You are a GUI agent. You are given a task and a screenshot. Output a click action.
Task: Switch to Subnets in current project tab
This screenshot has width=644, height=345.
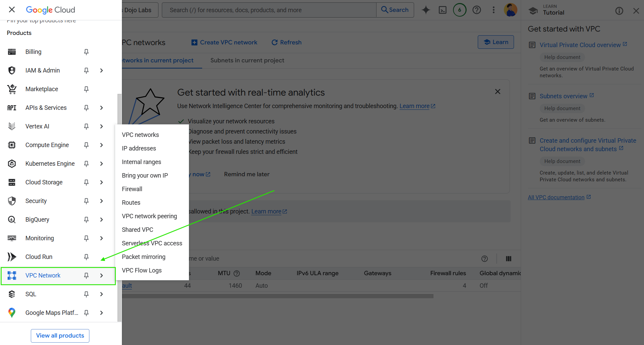(x=247, y=60)
